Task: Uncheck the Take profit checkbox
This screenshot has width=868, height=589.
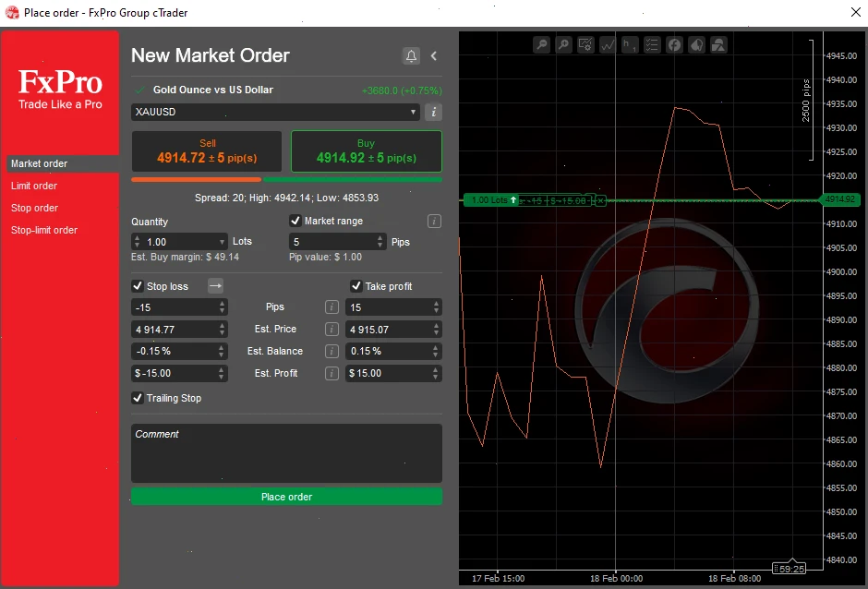Action: 356,286
